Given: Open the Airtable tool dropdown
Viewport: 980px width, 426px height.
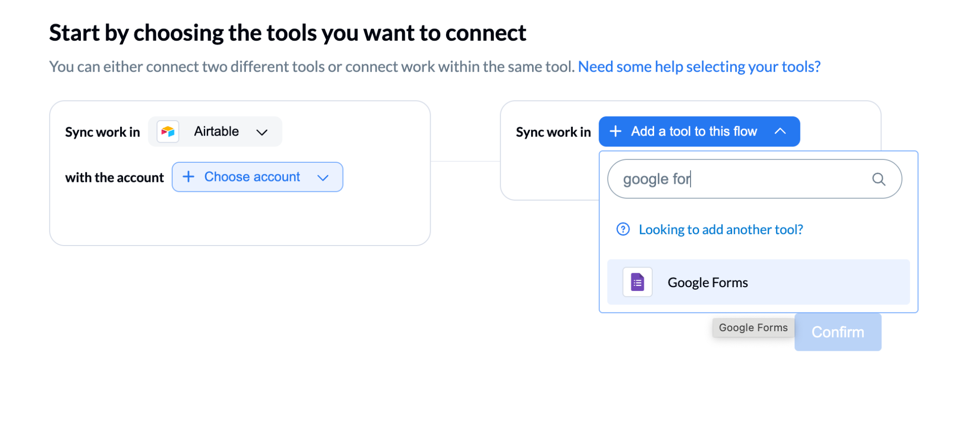Looking at the screenshot, I should 262,132.
